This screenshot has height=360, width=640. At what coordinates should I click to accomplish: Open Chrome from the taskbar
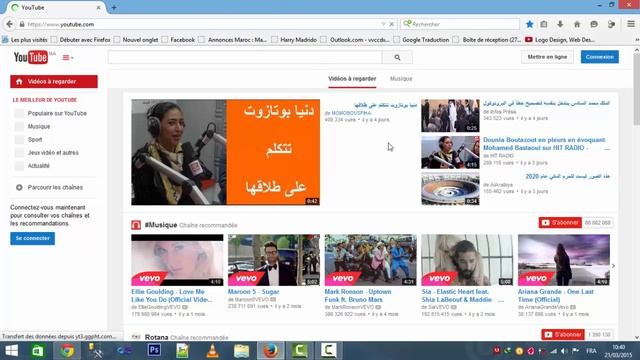67,351
